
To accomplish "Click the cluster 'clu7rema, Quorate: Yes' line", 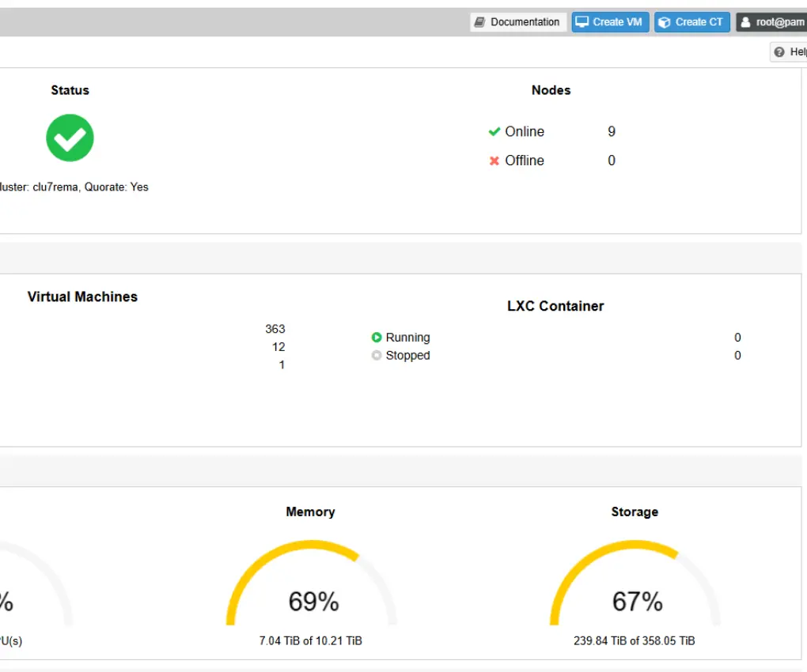I will tap(74, 187).
